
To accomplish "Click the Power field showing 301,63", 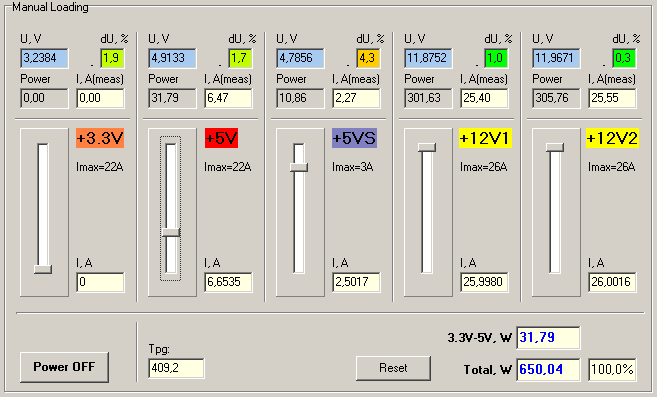I will click(428, 98).
